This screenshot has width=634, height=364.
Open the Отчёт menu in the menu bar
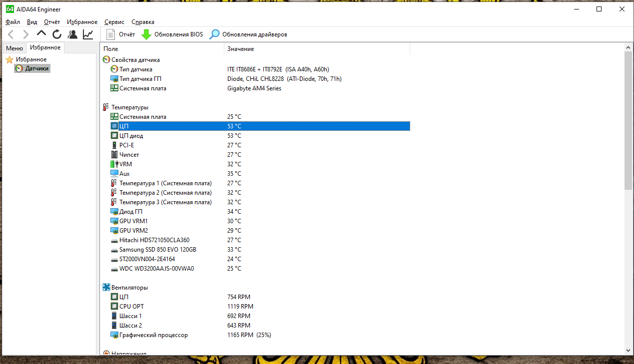[52, 22]
